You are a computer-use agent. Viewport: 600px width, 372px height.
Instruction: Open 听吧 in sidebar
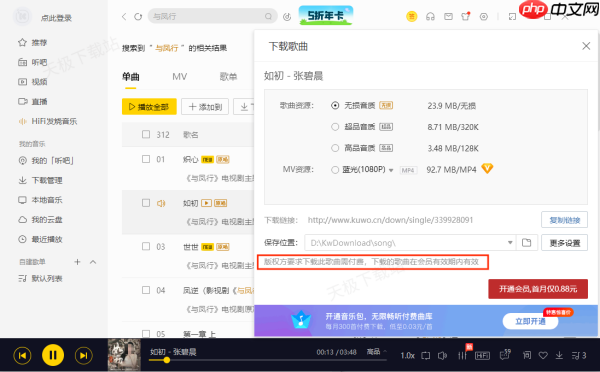(x=33, y=62)
